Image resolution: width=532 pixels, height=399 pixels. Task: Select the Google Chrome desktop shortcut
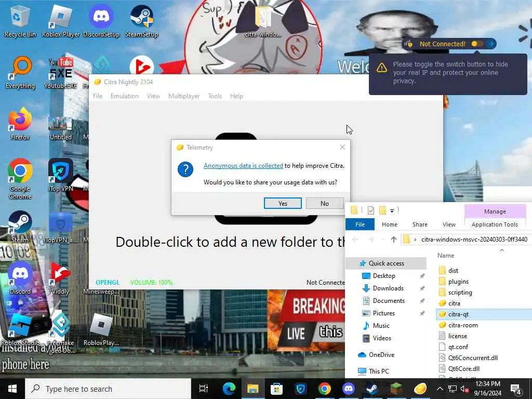[20, 179]
